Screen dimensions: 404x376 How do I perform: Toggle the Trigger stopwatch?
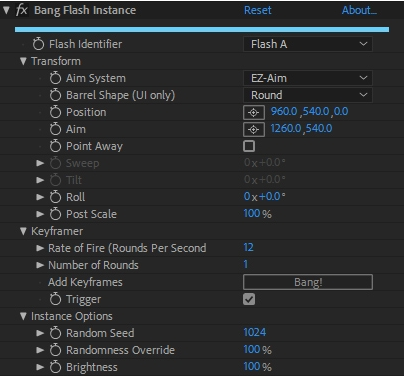pyautogui.click(x=55, y=299)
